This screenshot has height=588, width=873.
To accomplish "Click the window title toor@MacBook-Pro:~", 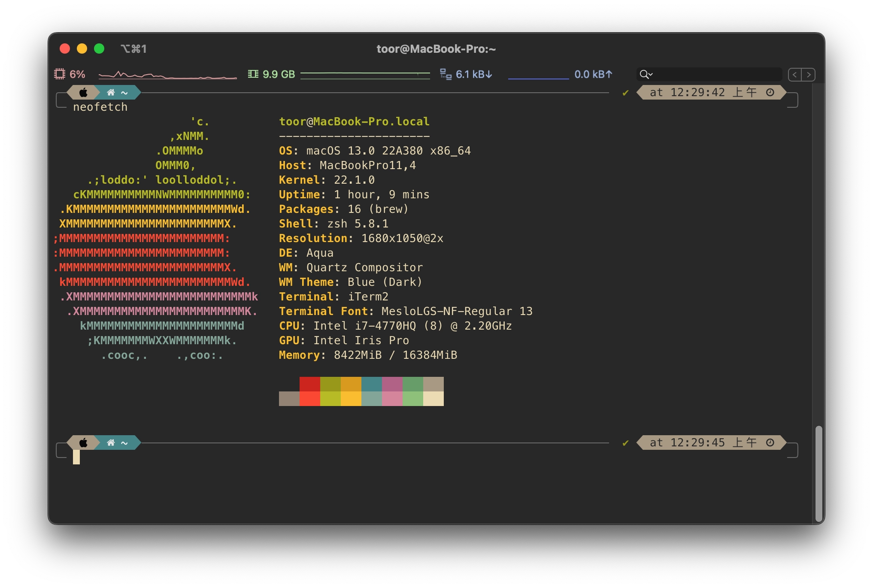I will tap(436, 49).
